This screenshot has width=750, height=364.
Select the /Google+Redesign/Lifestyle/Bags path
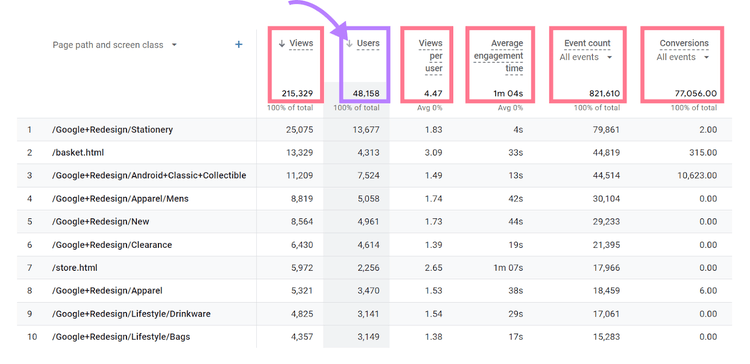(x=121, y=337)
